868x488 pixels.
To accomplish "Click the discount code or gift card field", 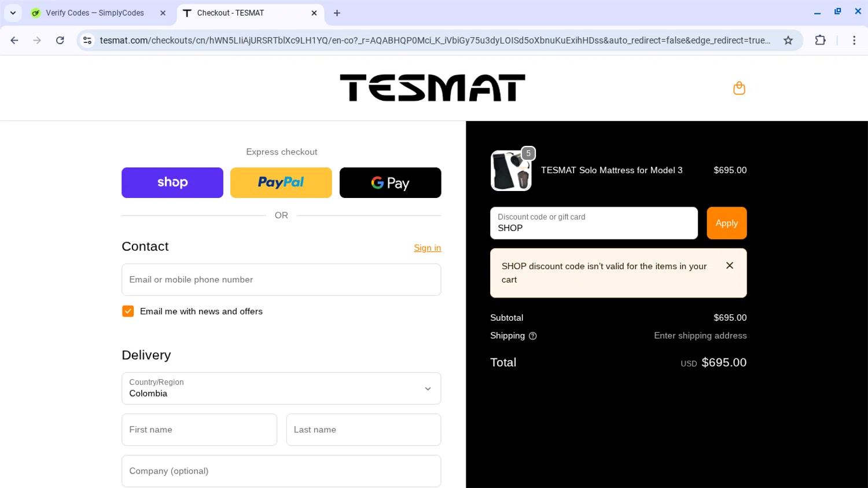I will [x=594, y=223].
